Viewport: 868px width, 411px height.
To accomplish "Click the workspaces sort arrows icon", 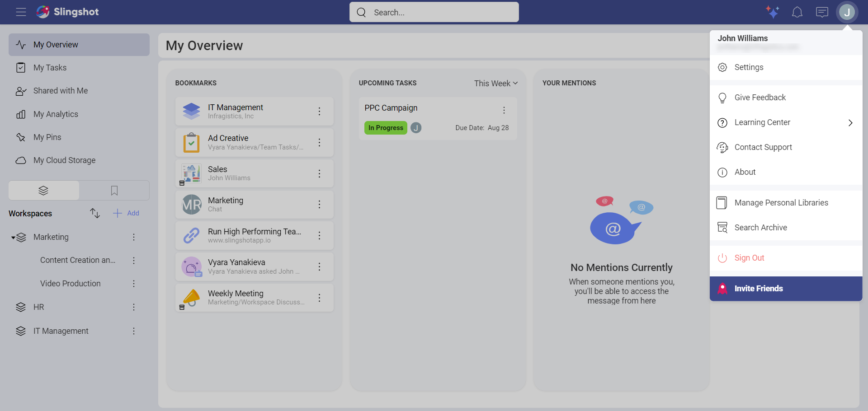I will [94, 213].
